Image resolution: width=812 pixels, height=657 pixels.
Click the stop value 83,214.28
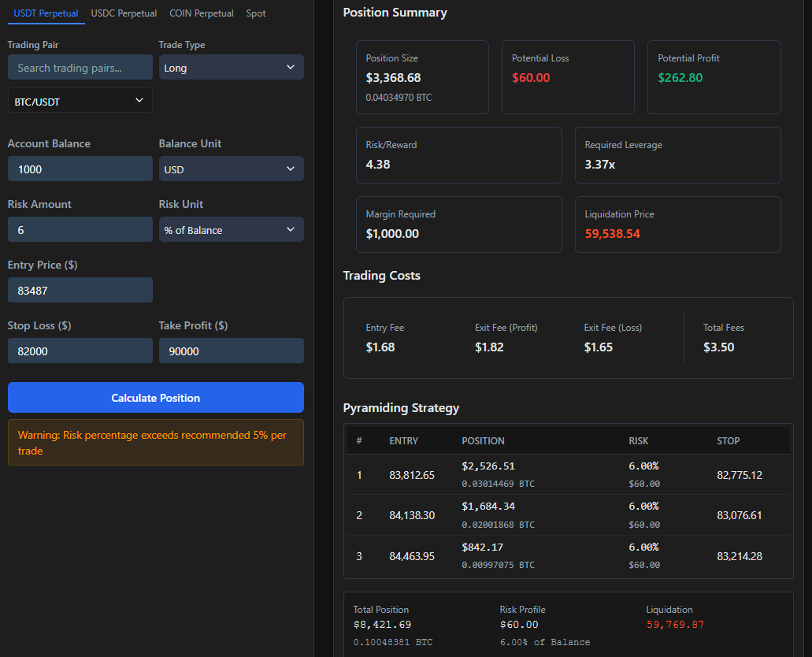coord(740,556)
